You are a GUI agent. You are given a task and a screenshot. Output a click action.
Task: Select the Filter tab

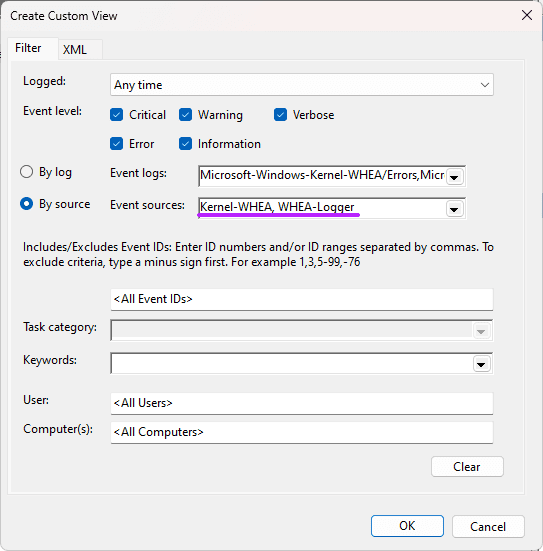click(28, 48)
